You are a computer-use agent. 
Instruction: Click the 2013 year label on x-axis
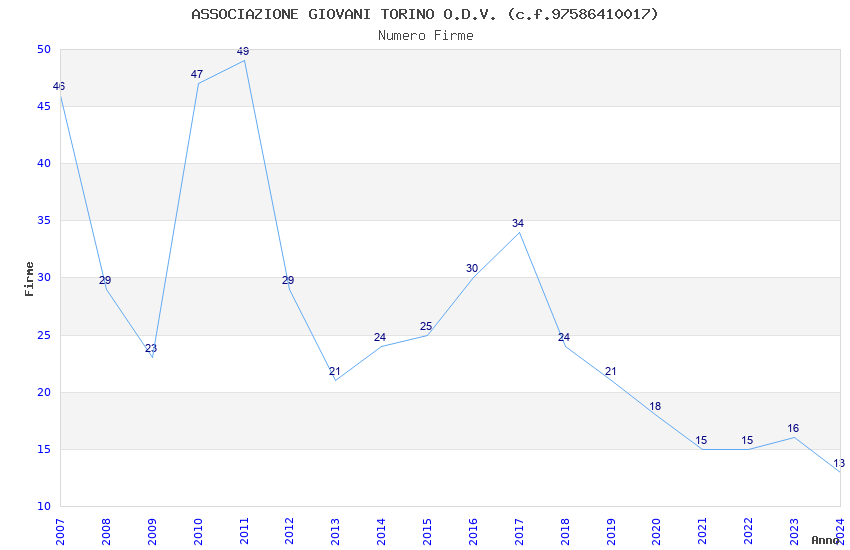(336, 532)
